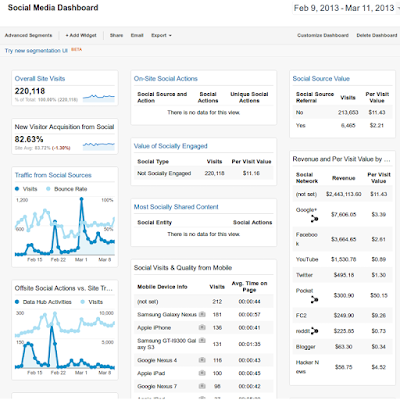Open the date range Feb 9 - Mar 11 picker
Image resolution: width=400 pixels, height=400 pixels.
[x=346, y=8]
